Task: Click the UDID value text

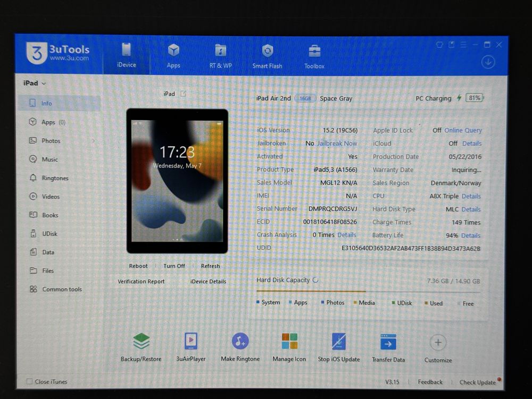Action: [x=411, y=248]
